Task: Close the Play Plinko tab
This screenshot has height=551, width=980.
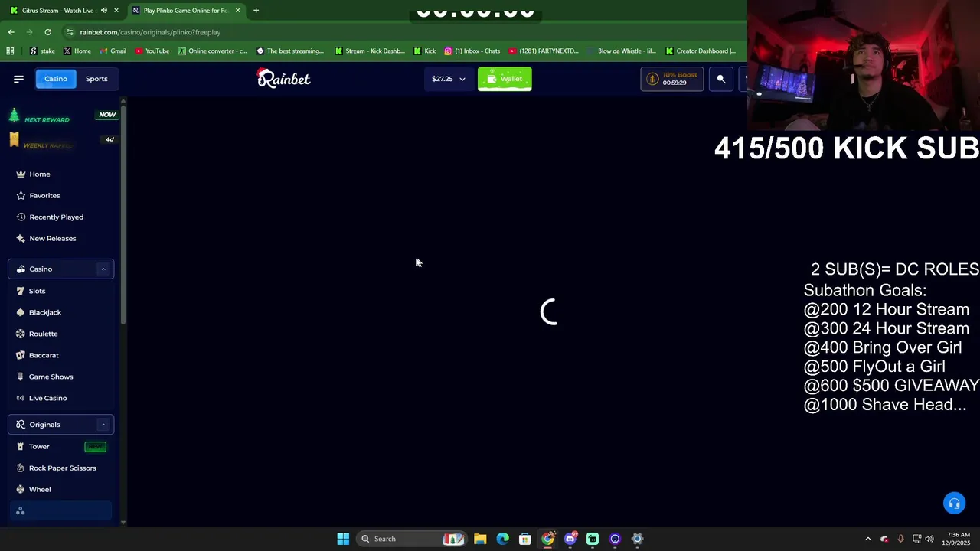Action: click(x=237, y=11)
